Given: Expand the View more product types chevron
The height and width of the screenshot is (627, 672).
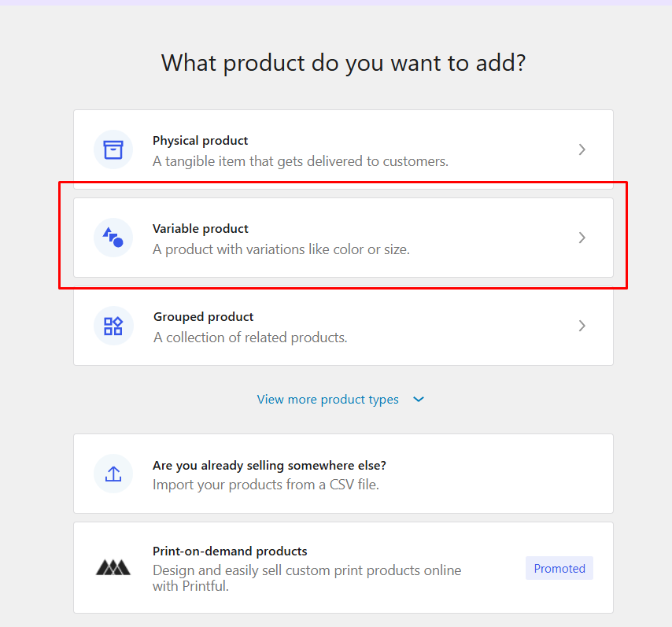Looking at the screenshot, I should coord(419,400).
